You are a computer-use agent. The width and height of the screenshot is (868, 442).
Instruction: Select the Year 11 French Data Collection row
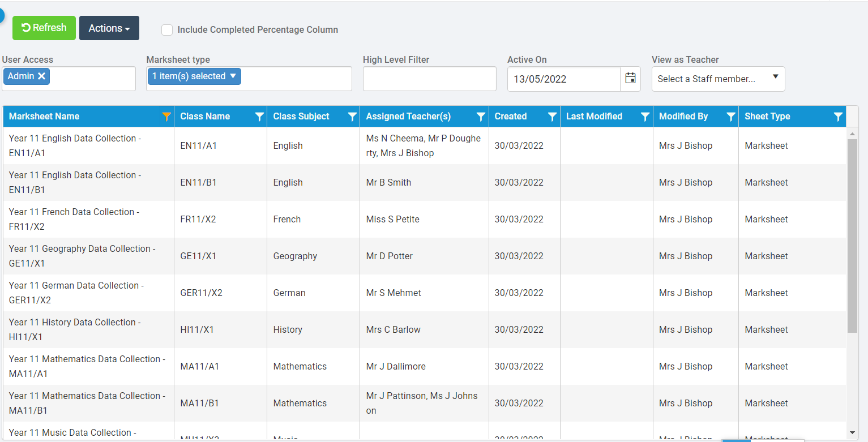coord(88,219)
